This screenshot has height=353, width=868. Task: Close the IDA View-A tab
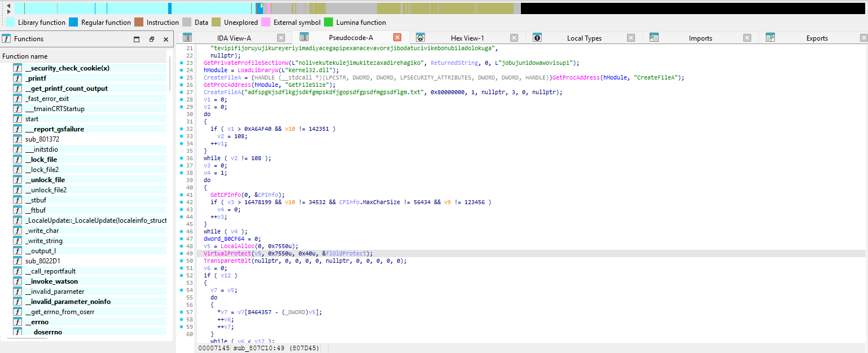281,38
